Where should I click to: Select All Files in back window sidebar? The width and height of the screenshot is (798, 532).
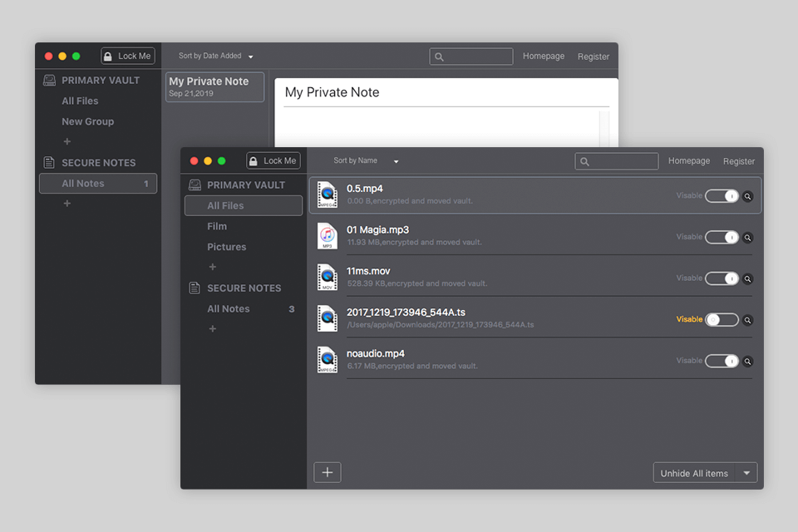(x=80, y=101)
